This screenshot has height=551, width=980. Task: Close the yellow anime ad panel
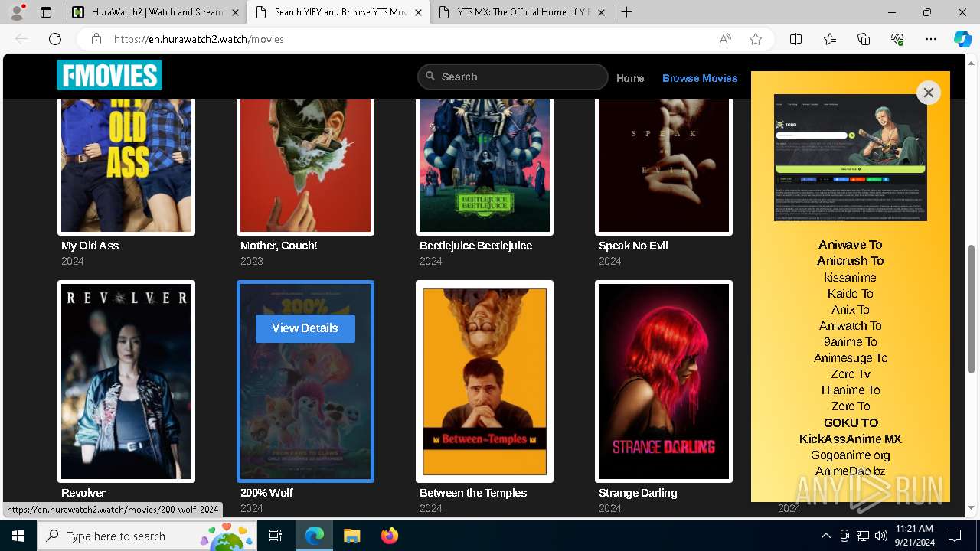pos(928,93)
